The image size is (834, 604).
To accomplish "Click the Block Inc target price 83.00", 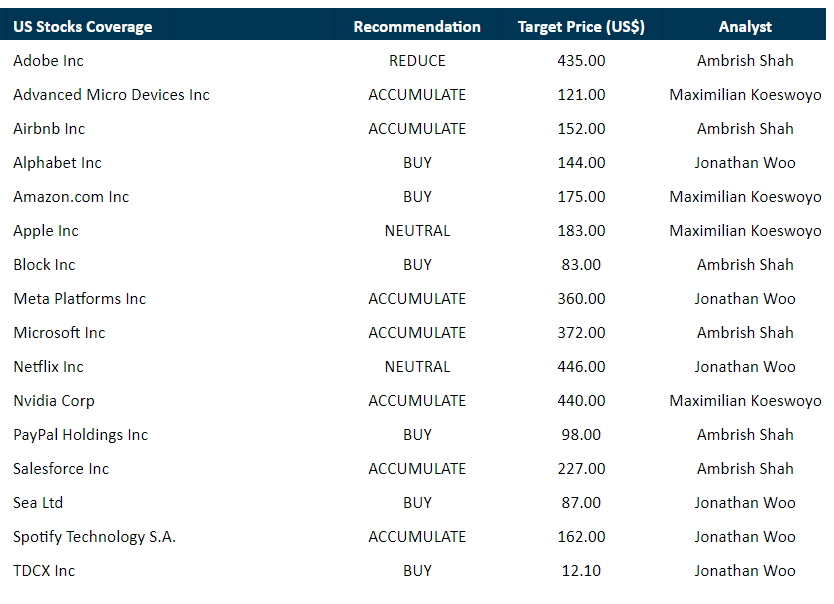I will (581, 265).
